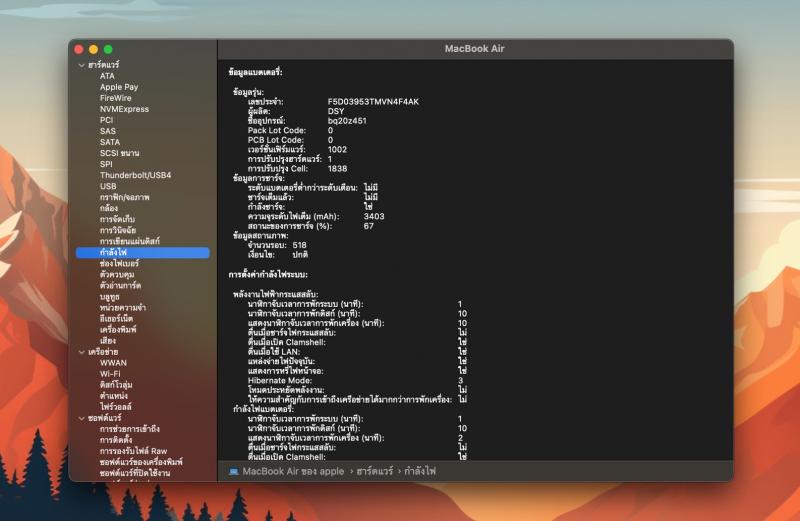Click the red close window button

pyautogui.click(x=79, y=49)
